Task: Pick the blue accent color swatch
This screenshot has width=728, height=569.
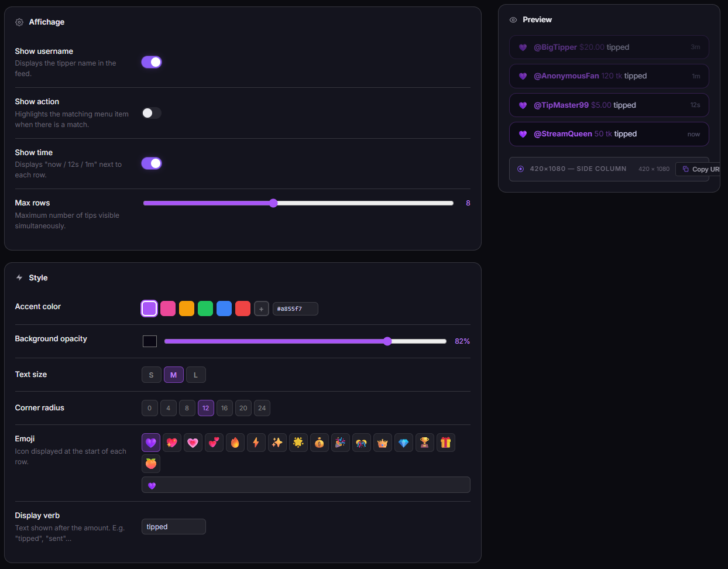Action: point(224,309)
